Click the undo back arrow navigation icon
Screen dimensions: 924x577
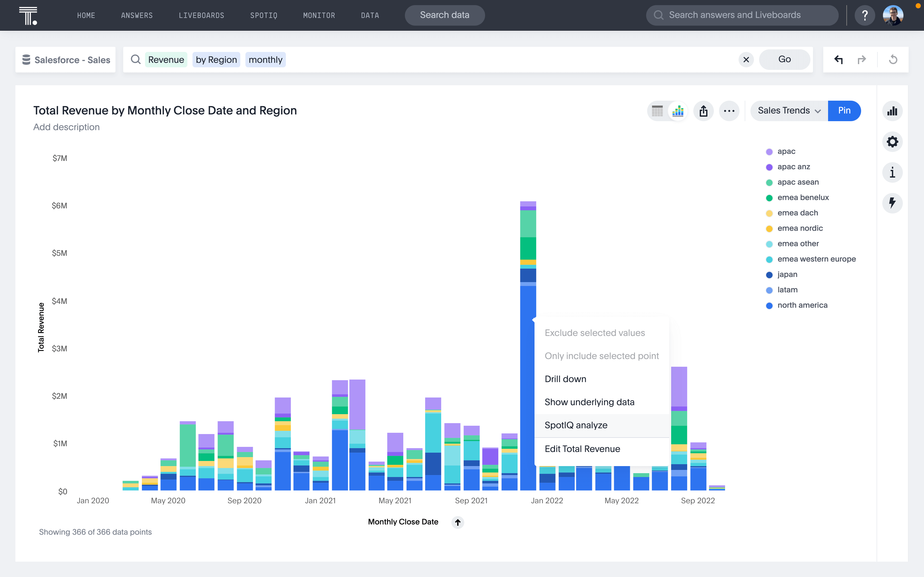(838, 60)
